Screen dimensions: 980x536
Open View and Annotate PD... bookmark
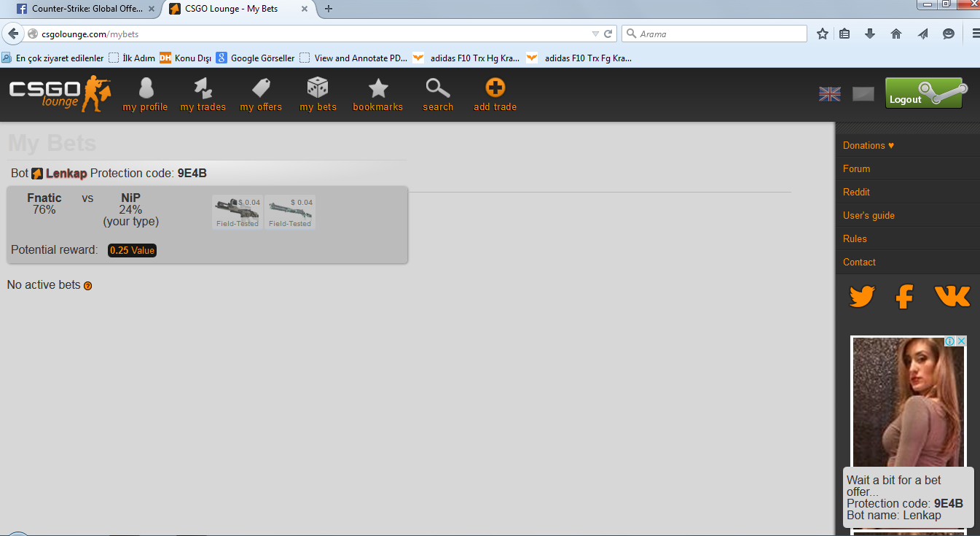coord(353,58)
